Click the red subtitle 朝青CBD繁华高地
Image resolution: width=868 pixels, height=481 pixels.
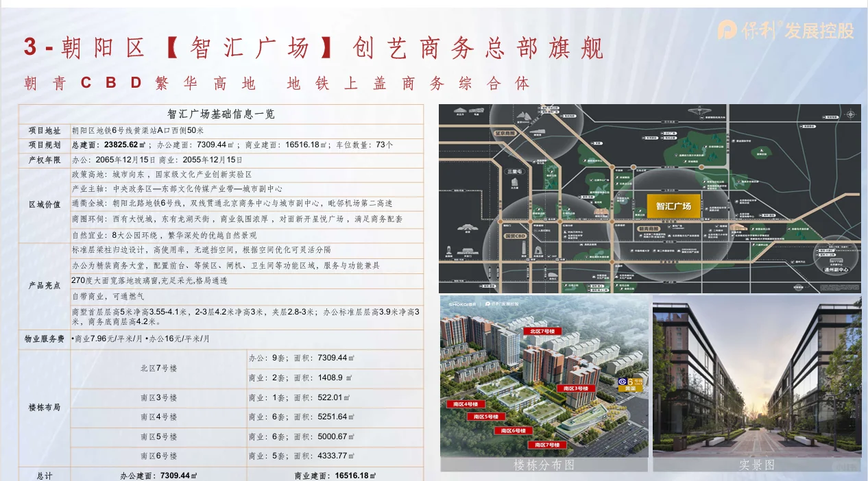pos(139,84)
